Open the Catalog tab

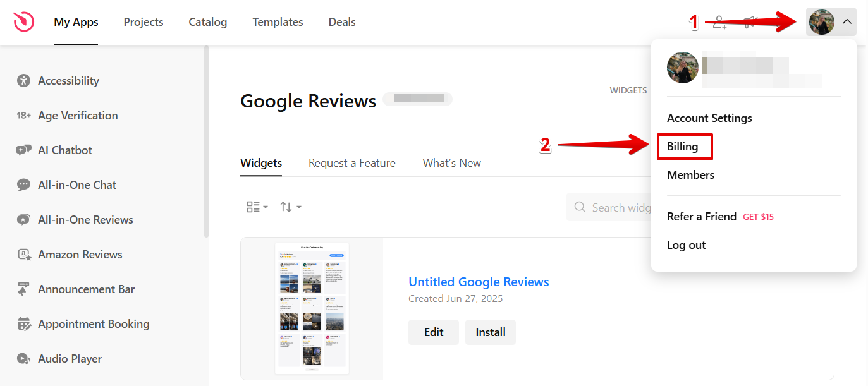click(208, 22)
